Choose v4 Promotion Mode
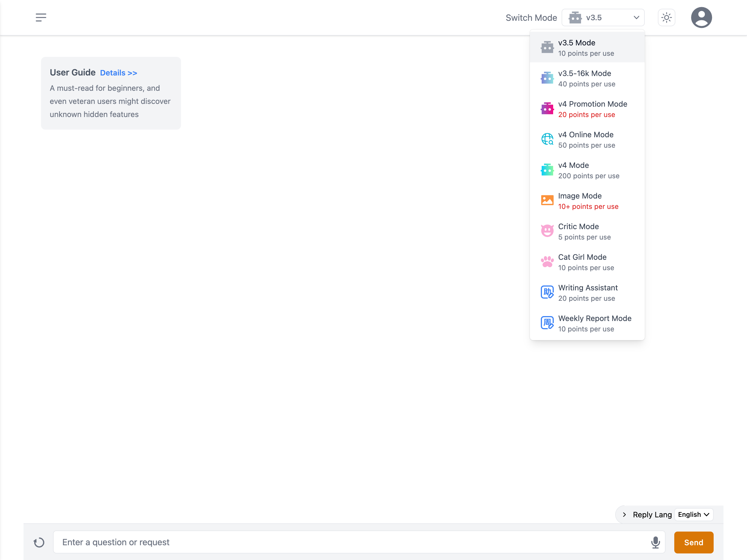This screenshot has width=747, height=560. pyautogui.click(x=587, y=109)
